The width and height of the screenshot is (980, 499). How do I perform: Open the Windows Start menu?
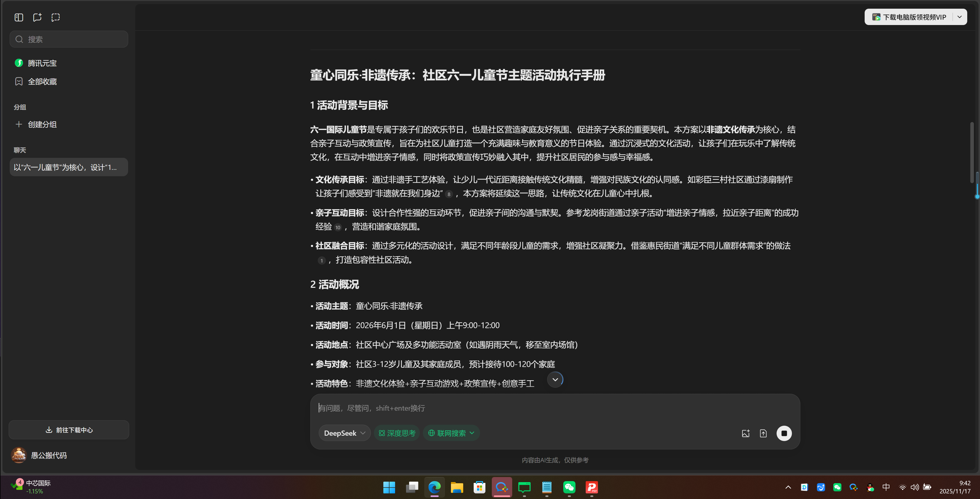(389, 488)
